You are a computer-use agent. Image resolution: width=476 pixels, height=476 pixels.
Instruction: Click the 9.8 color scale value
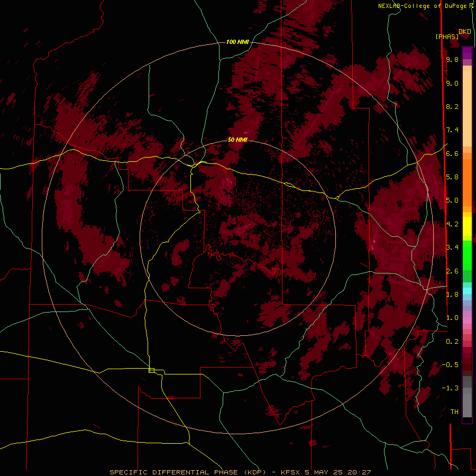pyautogui.click(x=452, y=59)
